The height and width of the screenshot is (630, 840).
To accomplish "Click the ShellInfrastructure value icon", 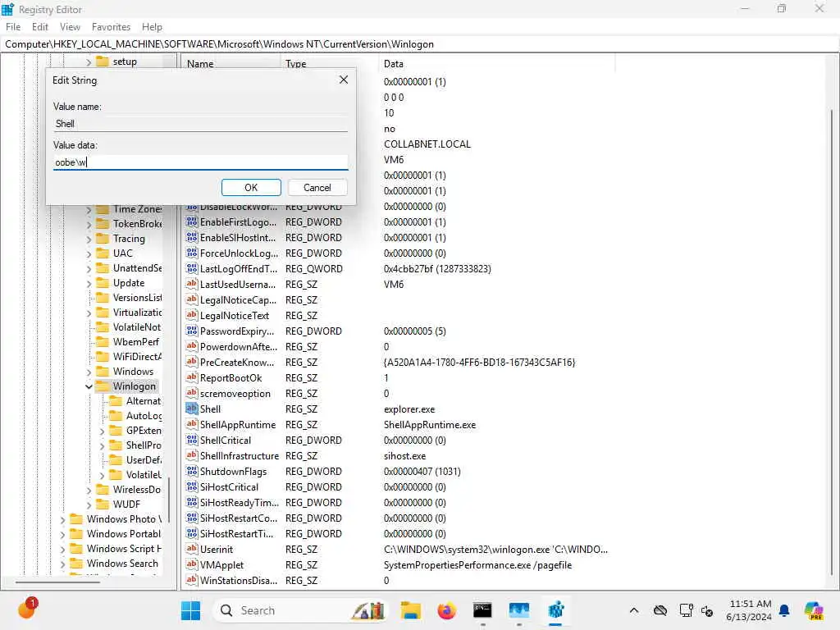I will coord(191,455).
